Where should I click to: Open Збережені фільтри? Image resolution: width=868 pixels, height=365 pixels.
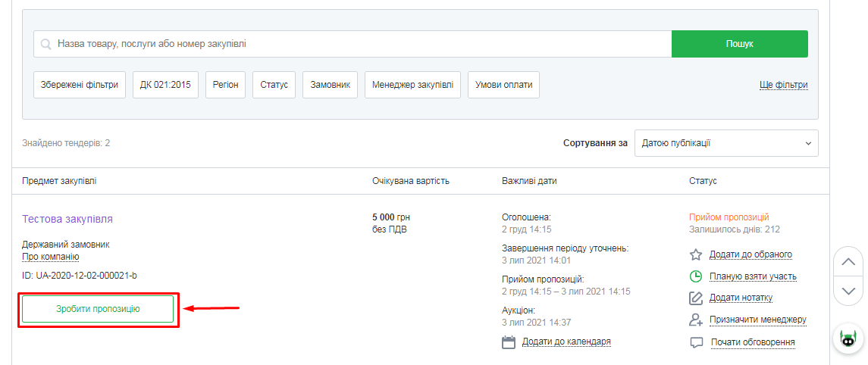[80, 85]
